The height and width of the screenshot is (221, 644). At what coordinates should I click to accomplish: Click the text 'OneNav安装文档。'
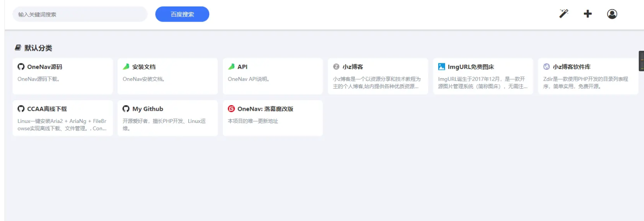144,79
